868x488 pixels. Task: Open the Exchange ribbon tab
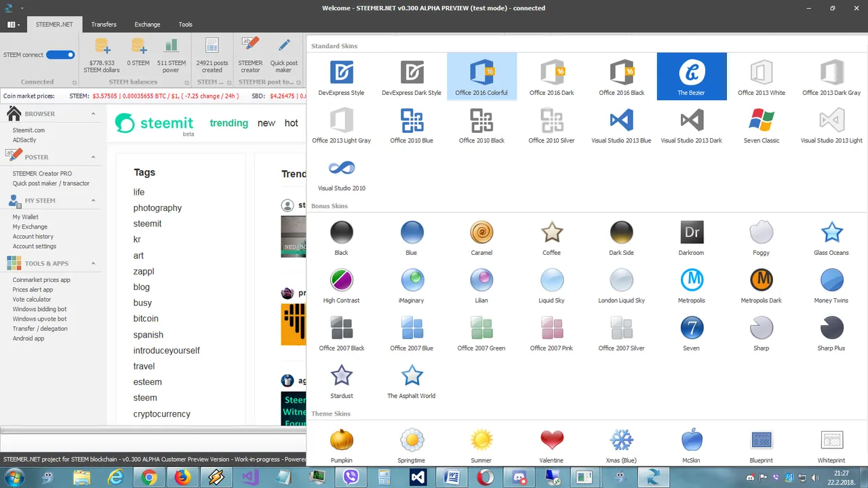coord(147,24)
